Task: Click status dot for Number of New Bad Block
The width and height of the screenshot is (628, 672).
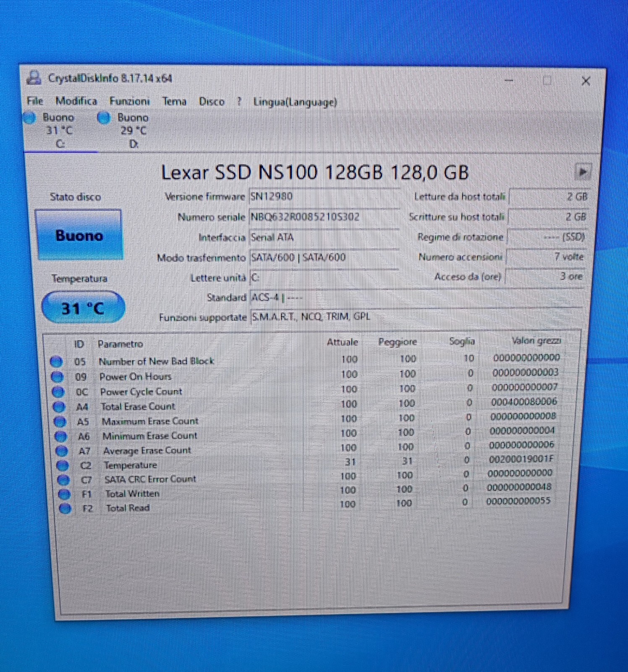Action: click(56, 361)
